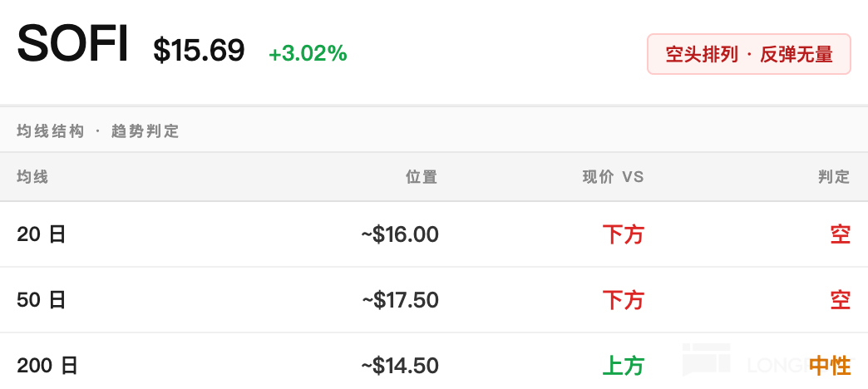Select the 50 日 moving average row

[434, 300]
